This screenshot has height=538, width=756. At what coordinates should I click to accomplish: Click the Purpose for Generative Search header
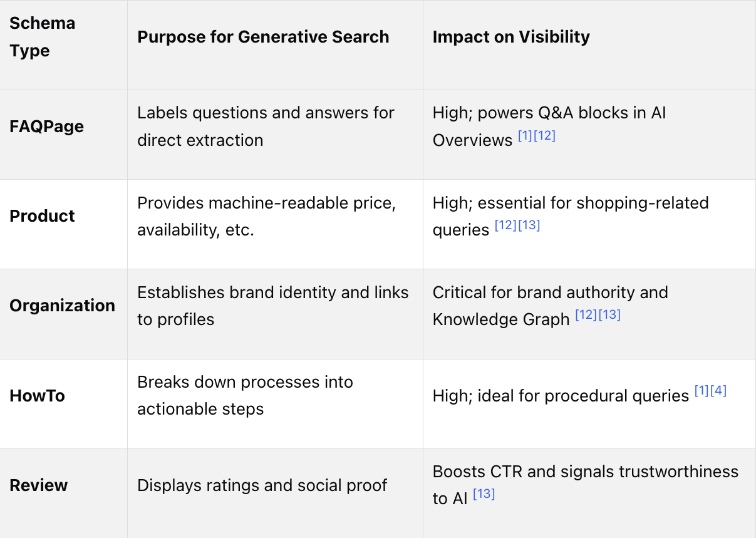[263, 36]
